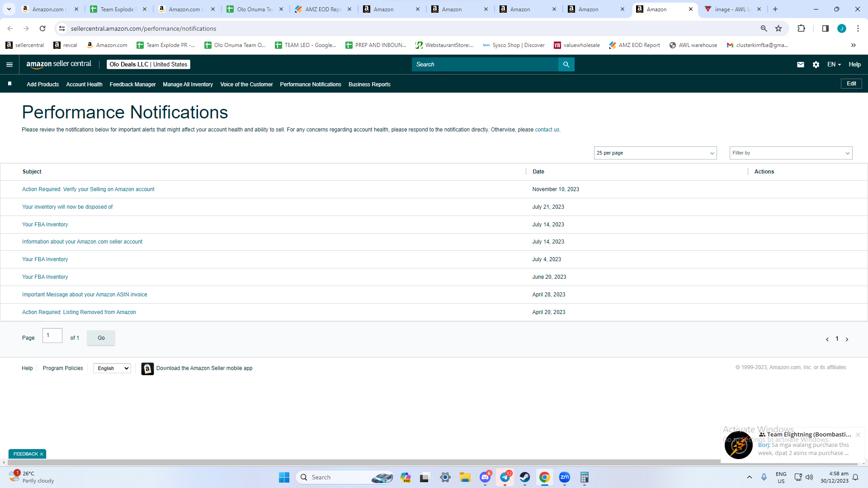Open Manage All Inventory in the navigation bar
868x488 pixels.
click(x=188, y=84)
